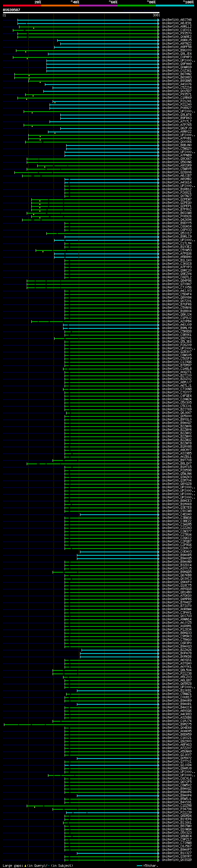Select hit label UniRef100_C0Z361
This screenshot has height=868, width=197.
click(177, 71)
